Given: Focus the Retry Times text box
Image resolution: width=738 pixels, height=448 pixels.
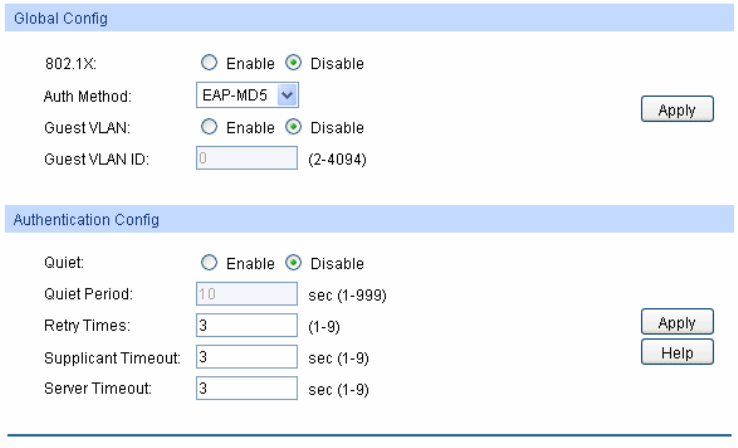Looking at the screenshot, I should pyautogui.click(x=247, y=325).
